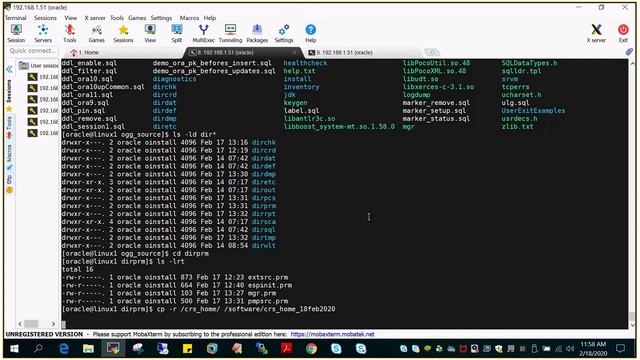
Task: Click the Split toolbar icon
Action: click(177, 33)
